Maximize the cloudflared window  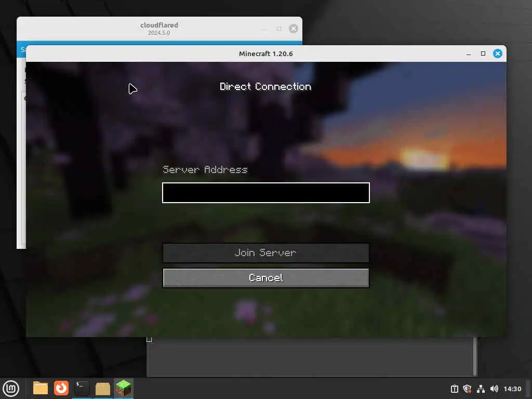click(279, 29)
